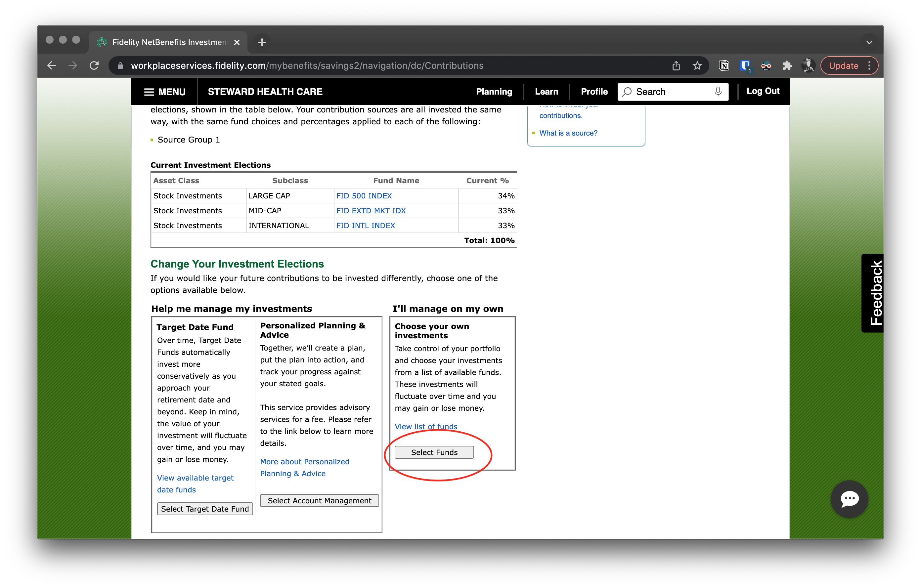The width and height of the screenshot is (921, 588).
Task: Open the hamburger MENU icon
Action: [149, 92]
